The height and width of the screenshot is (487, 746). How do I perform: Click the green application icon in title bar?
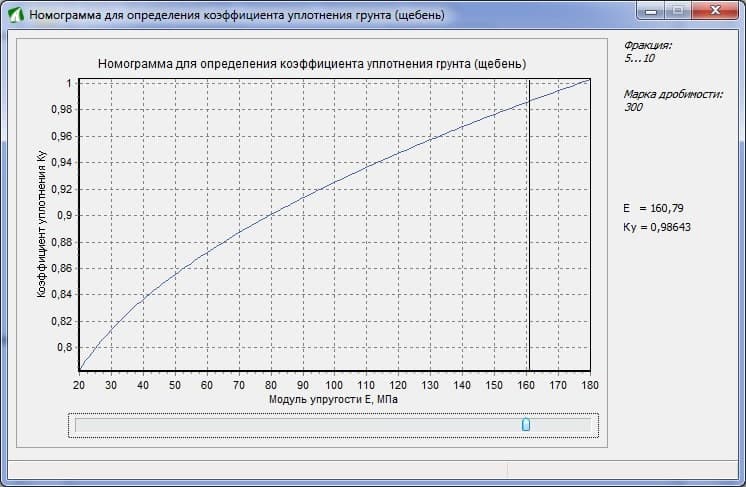point(16,15)
